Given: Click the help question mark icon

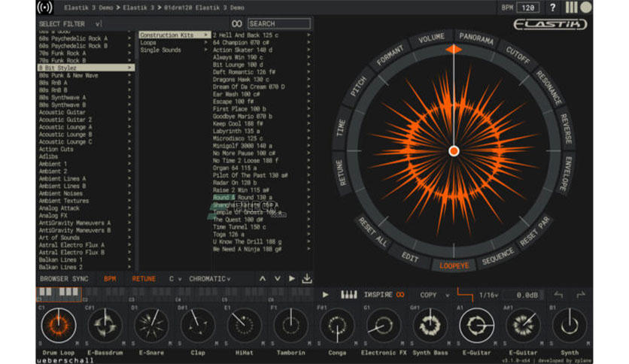Looking at the screenshot, I should [x=552, y=8].
